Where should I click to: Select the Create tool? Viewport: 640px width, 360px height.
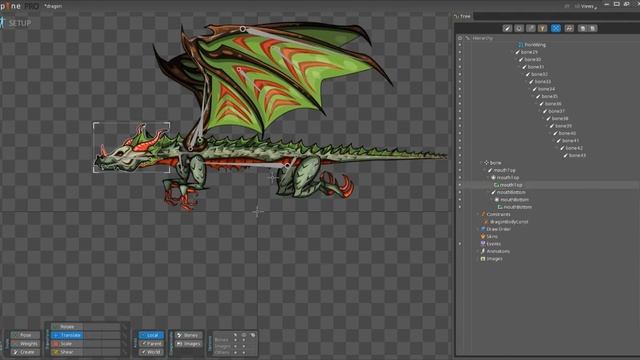coord(25,352)
